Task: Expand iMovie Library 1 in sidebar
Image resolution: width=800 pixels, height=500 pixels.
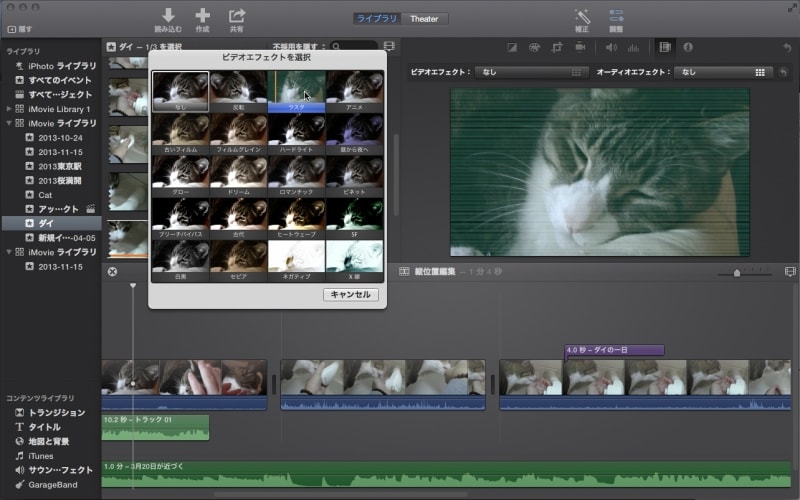Action: coord(9,108)
